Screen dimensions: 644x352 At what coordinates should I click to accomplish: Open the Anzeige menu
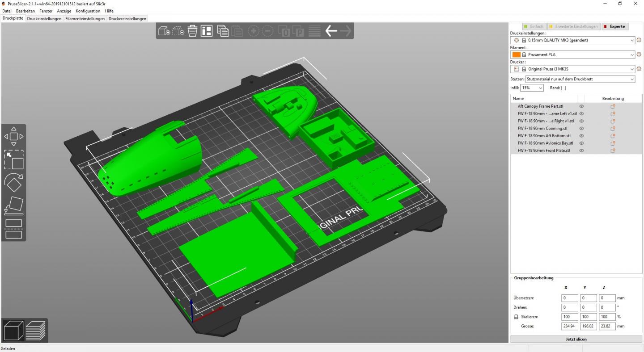tap(64, 11)
